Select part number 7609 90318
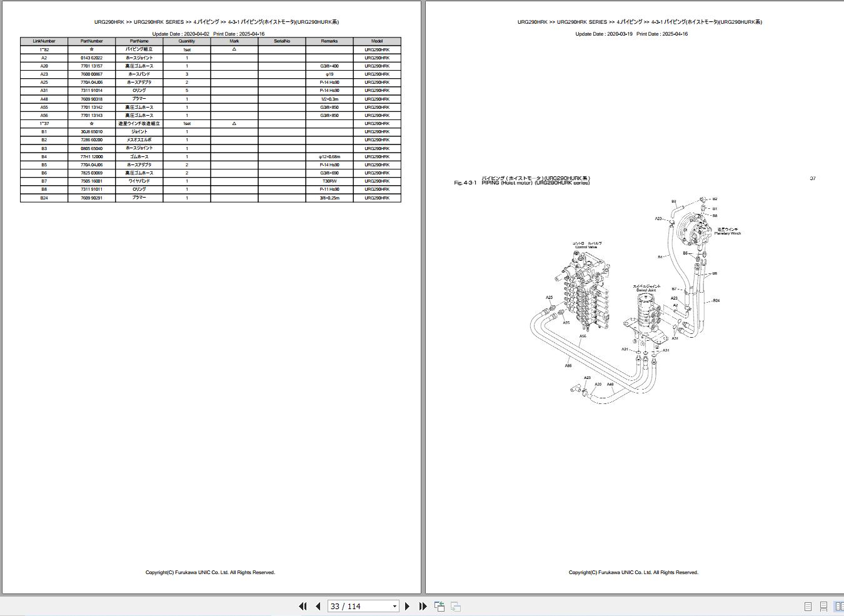 point(92,99)
